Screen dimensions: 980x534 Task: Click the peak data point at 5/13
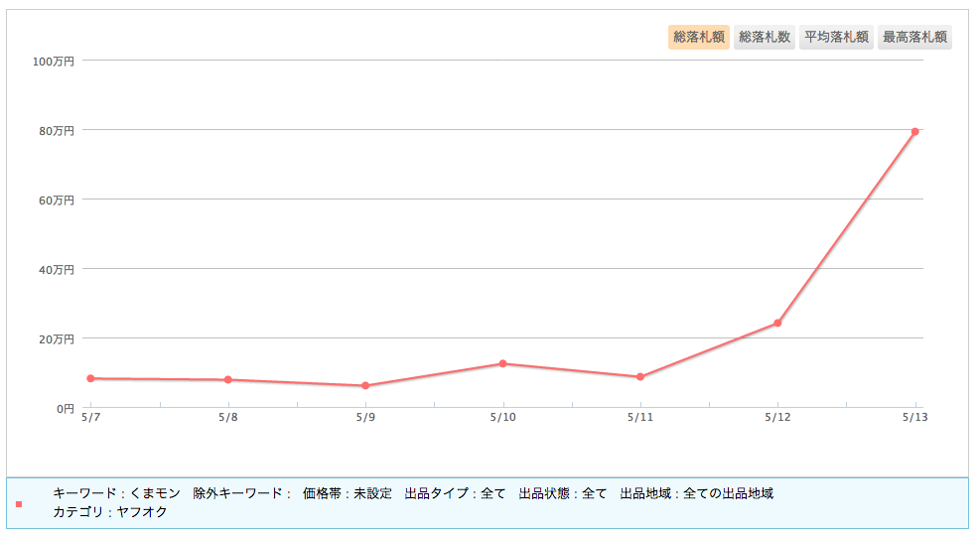[914, 131]
